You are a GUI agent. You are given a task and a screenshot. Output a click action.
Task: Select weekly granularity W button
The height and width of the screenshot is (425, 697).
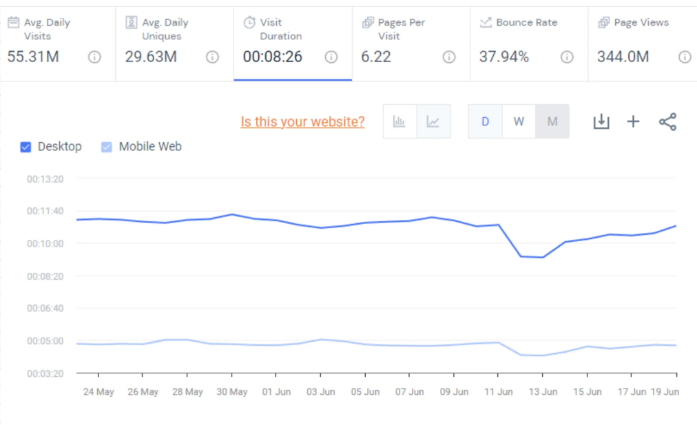coord(519,122)
